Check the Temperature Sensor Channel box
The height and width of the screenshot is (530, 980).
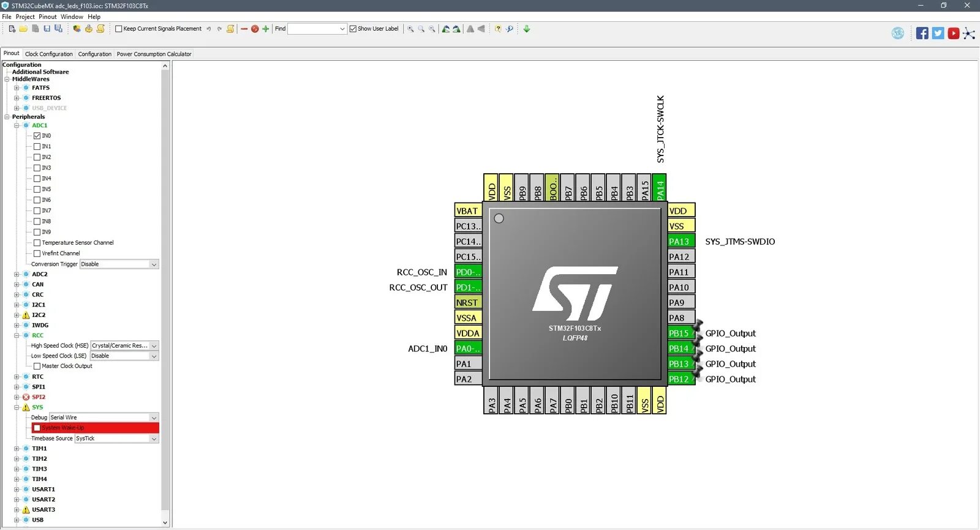coord(37,243)
